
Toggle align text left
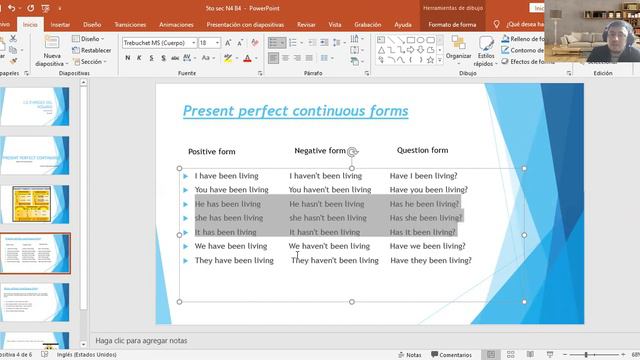(x=273, y=58)
